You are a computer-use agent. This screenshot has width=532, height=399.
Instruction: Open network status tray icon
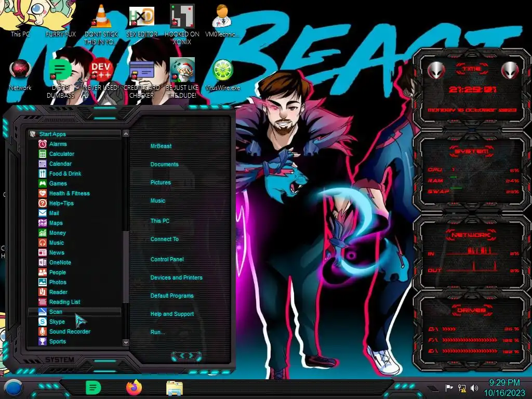click(461, 388)
